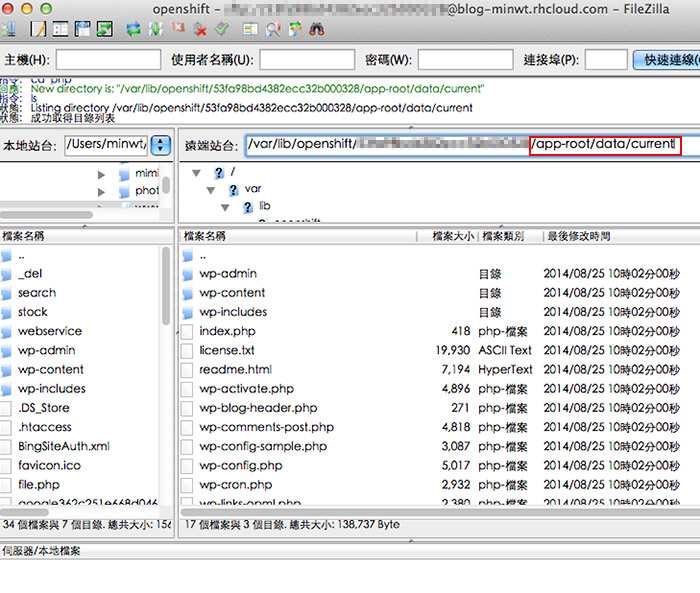Open the local site path dropdown
The width and height of the screenshot is (700, 593).
[161, 145]
